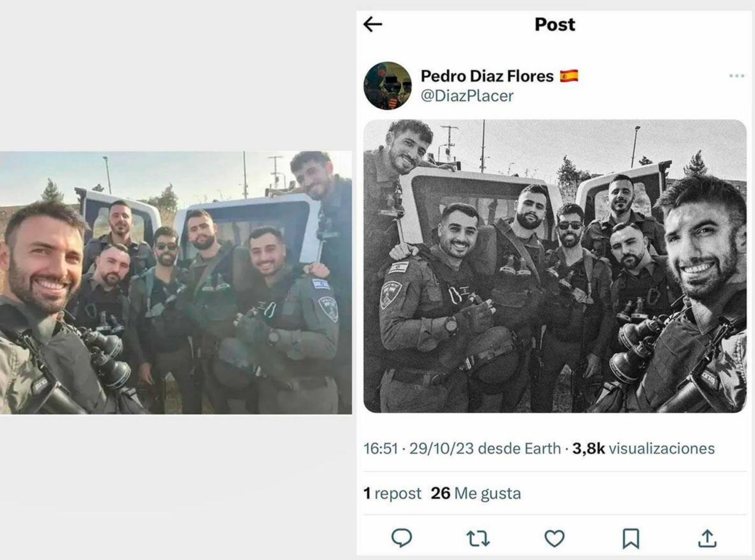Open the black-and-white post image
Viewport: 755px width, 560px height.
click(554, 266)
